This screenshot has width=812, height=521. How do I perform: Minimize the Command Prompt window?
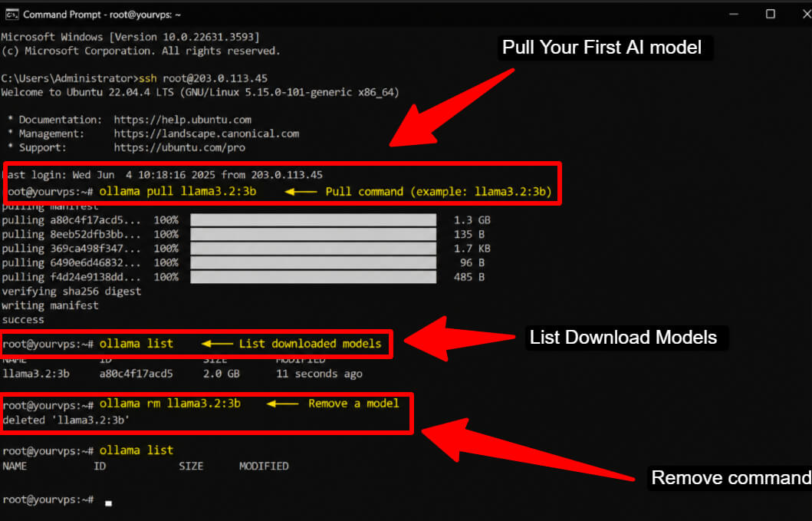pyautogui.click(x=734, y=15)
